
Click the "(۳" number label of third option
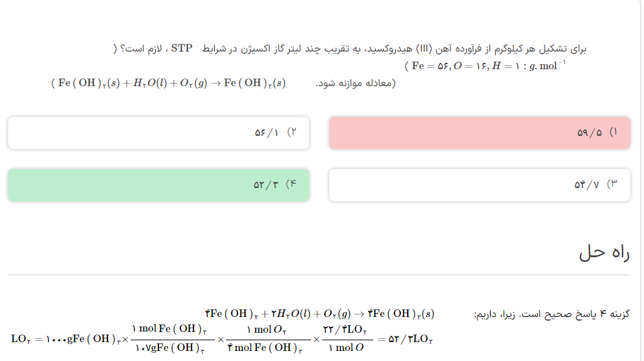(x=613, y=185)
